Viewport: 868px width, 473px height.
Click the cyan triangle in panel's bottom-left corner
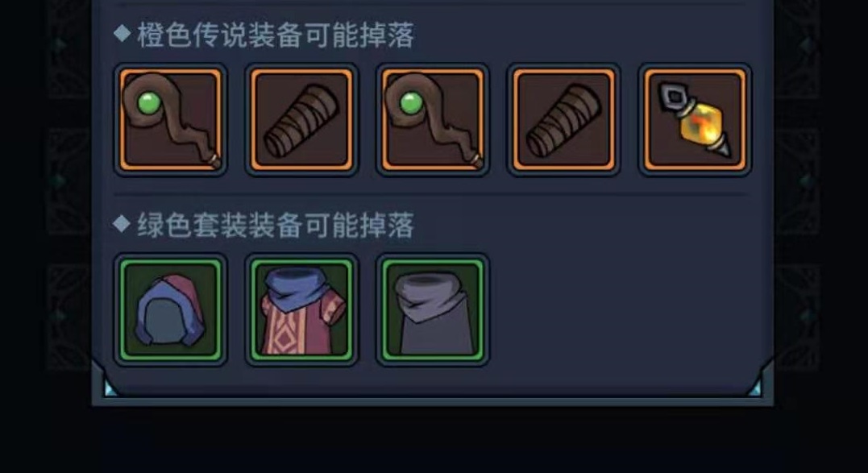[110, 389]
